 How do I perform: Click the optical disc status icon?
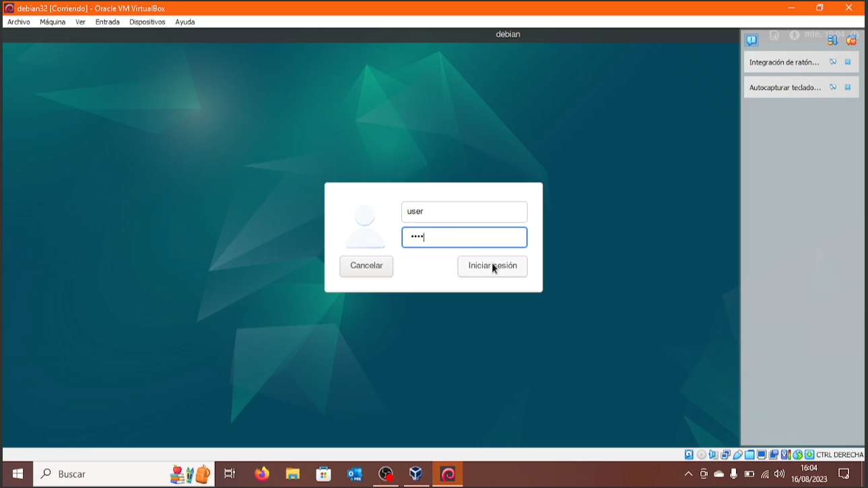[701, 455]
